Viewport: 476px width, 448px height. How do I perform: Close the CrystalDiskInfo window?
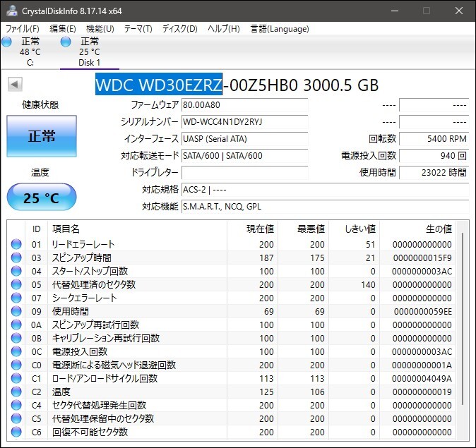point(459,11)
